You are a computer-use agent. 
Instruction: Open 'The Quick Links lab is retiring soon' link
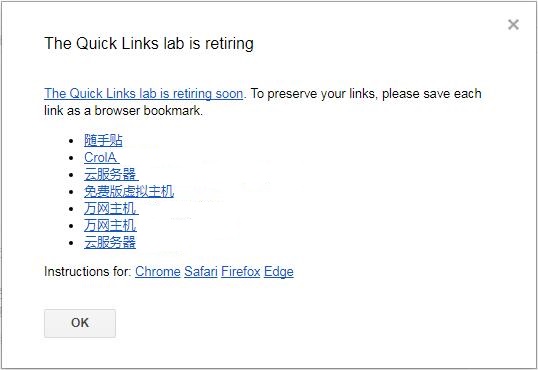click(x=144, y=93)
